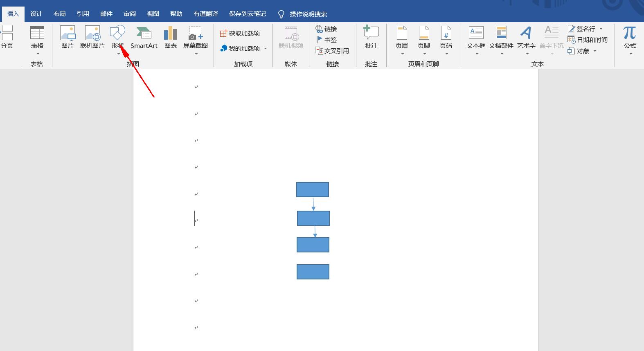Switch to the 邮件 tab
The image size is (644, 351).
[x=106, y=14]
